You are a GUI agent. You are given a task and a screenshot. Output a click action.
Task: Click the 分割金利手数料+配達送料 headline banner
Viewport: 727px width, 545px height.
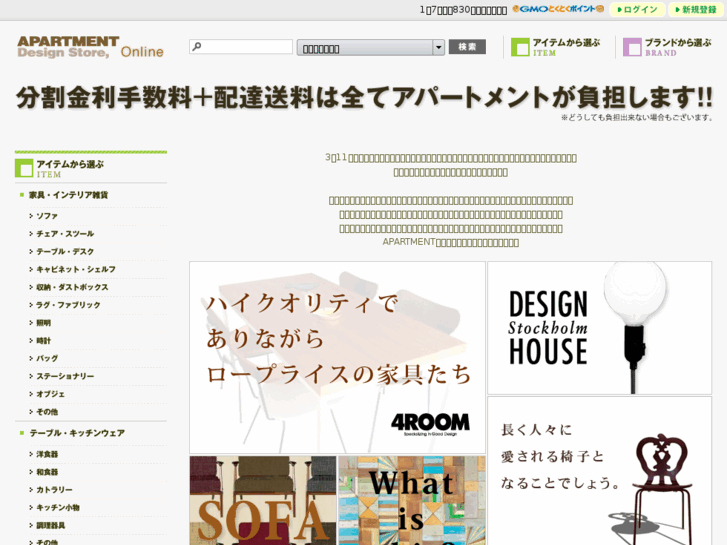pyautogui.click(x=364, y=98)
